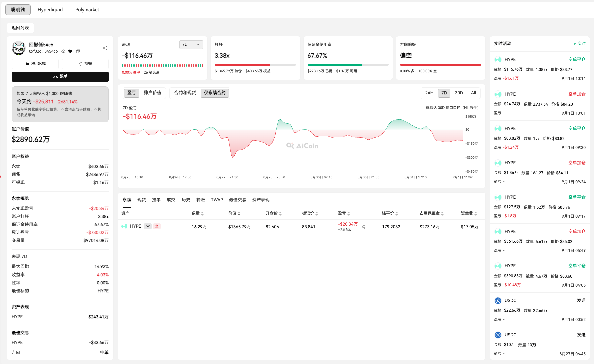Edit the wallet alias with the pencil icon
Image resolution: width=594 pixels, height=364 pixels.
pyautogui.click(x=63, y=51)
